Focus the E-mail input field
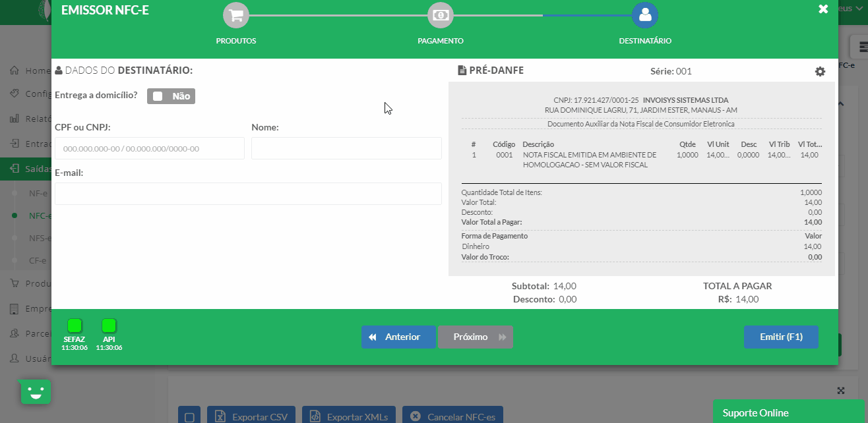 (248, 194)
